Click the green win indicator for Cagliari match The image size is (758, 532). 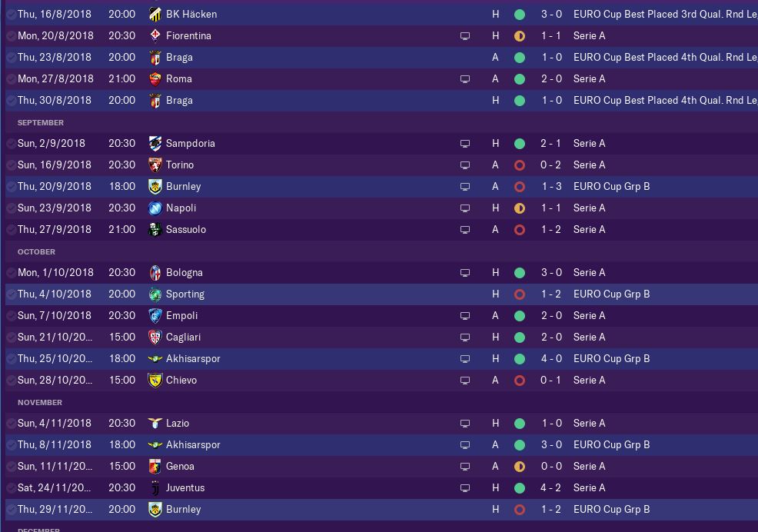(x=520, y=337)
